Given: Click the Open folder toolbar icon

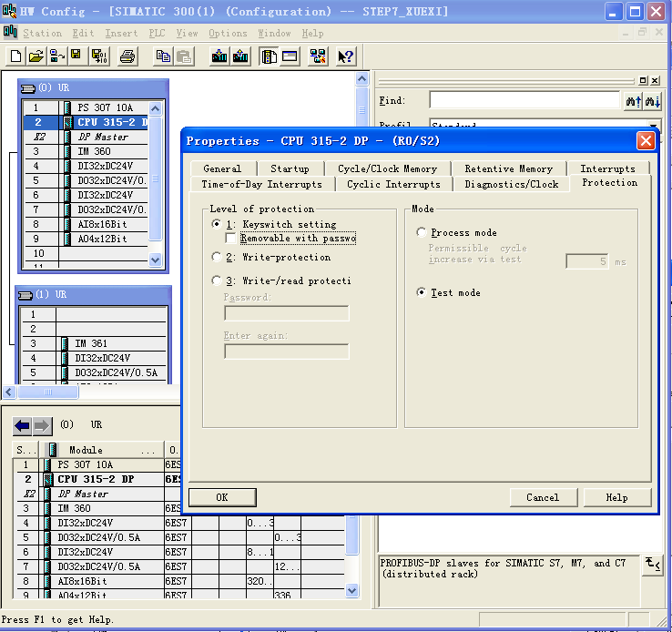Looking at the screenshot, I should tap(36, 56).
